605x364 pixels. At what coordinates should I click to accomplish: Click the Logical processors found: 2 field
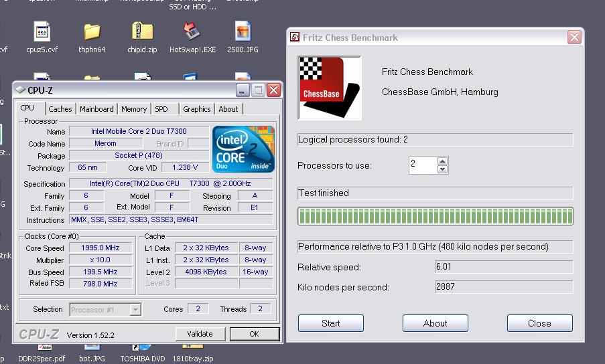(435, 140)
